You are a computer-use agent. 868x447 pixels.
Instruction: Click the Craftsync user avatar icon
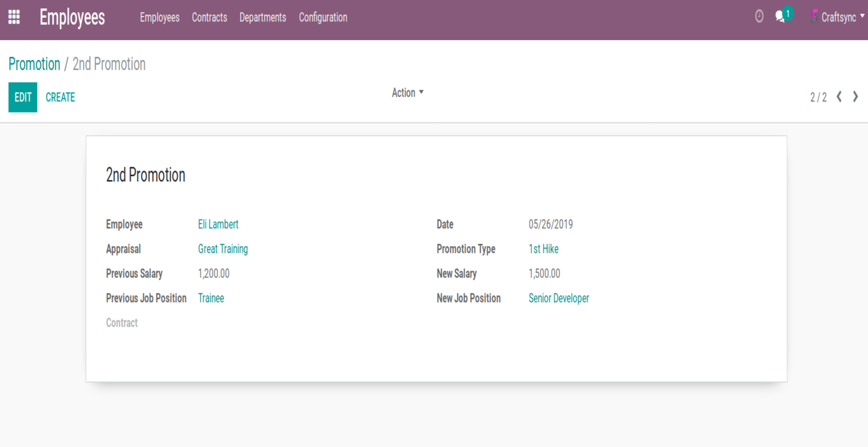pos(814,17)
